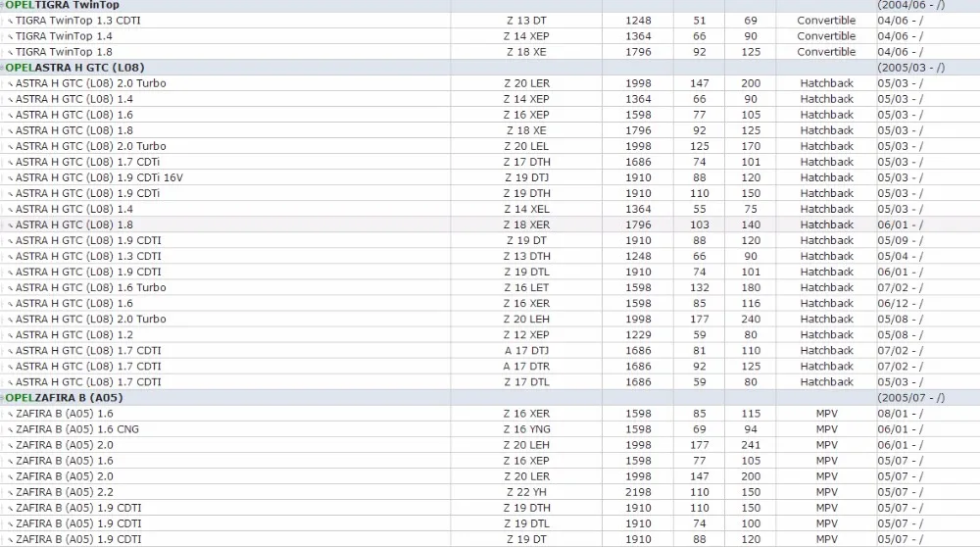
Task: Select row 'ASTRA H GTC (L08) 1.2'
Action: click(x=490, y=335)
